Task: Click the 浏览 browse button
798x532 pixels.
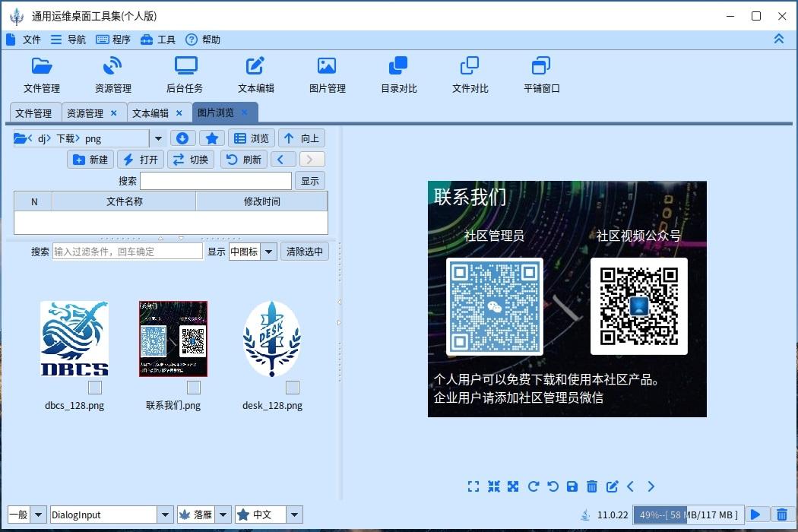Action: (x=252, y=138)
